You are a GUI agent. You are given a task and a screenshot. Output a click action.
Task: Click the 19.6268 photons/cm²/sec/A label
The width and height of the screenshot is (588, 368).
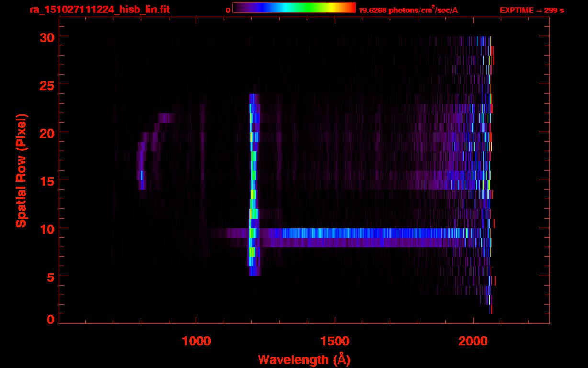pyautogui.click(x=408, y=10)
